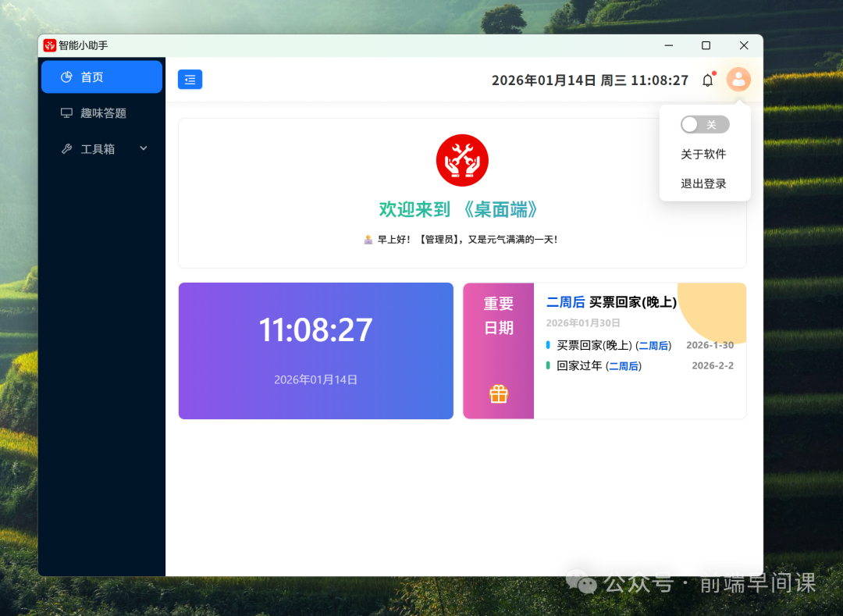Click the date 2026-2-2 in the list
Screen dimensions: 843x616
pyautogui.click(x=713, y=365)
